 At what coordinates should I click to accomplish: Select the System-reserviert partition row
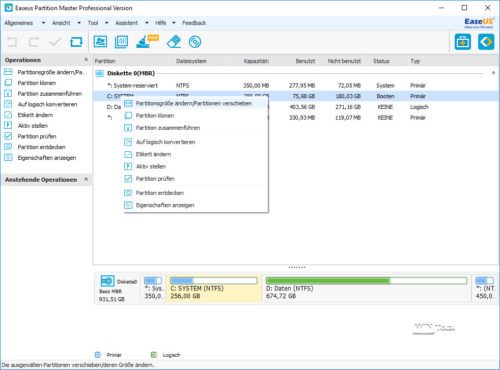tap(295, 86)
